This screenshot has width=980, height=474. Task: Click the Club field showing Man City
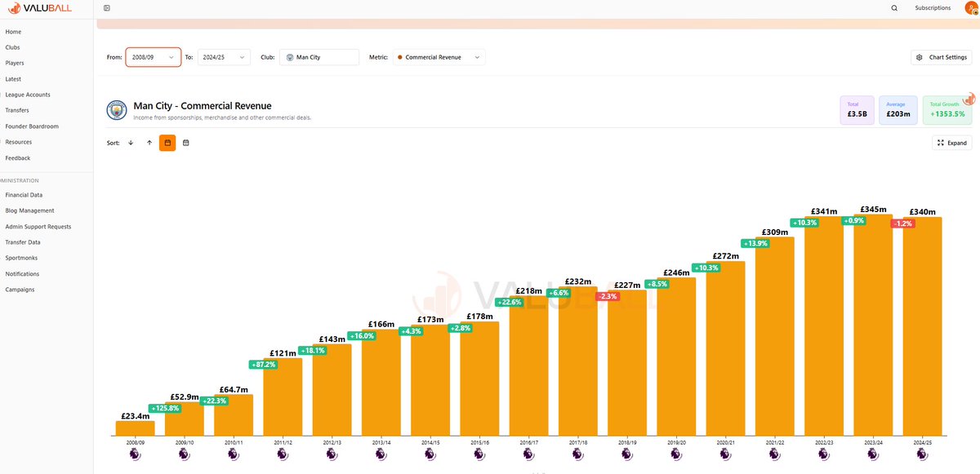[319, 57]
